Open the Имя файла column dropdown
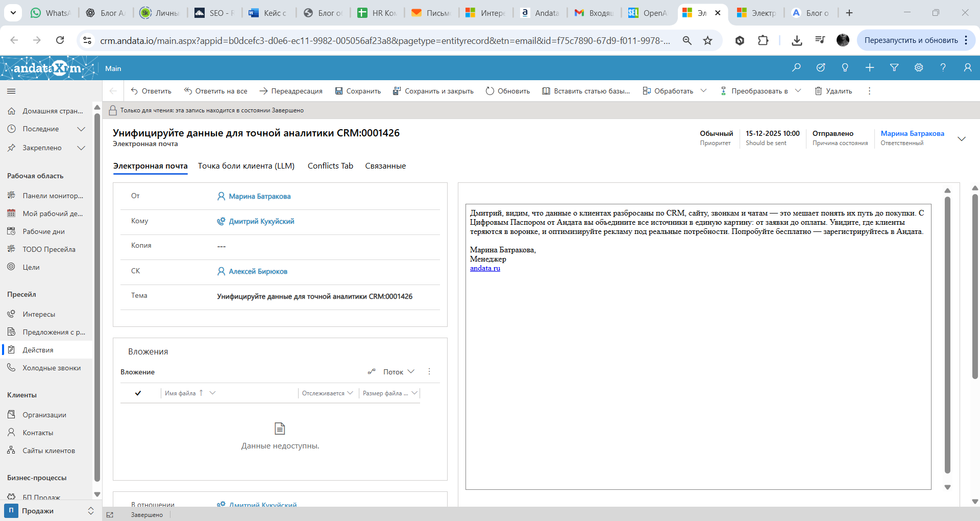 pos(212,393)
